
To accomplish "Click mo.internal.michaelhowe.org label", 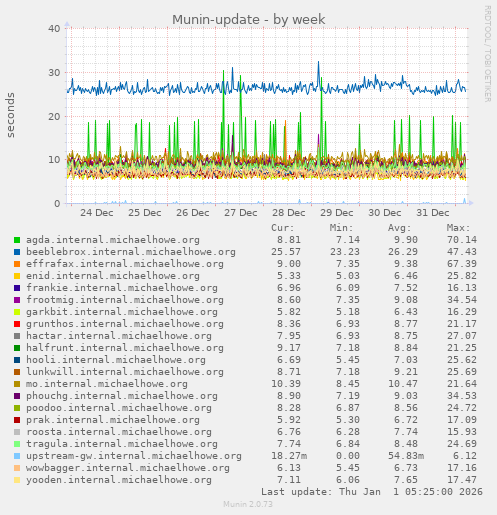I will [x=107, y=384].
